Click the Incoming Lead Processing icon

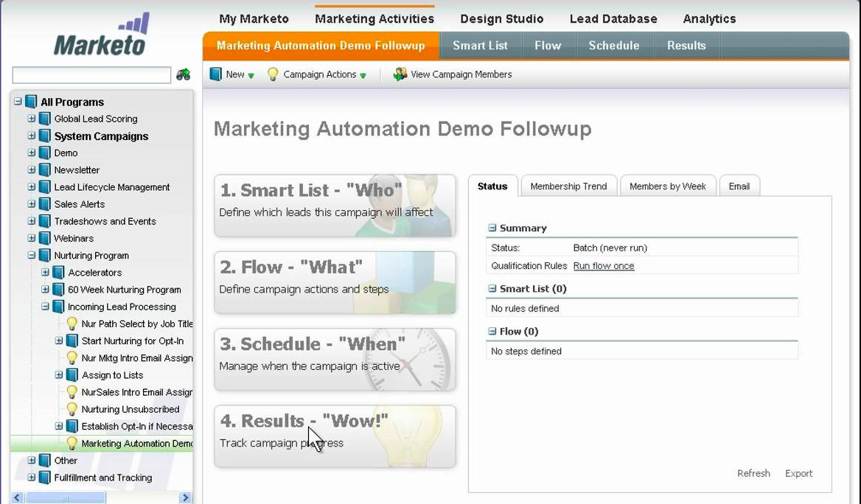coord(59,307)
